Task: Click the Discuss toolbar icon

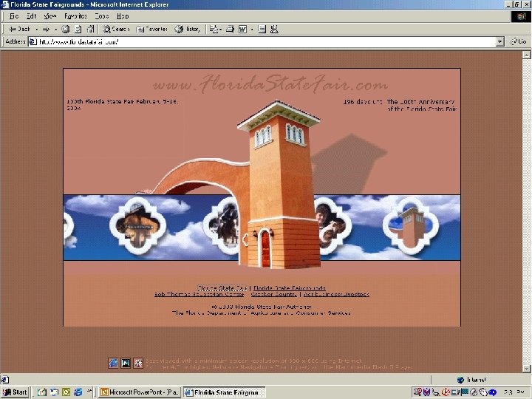Action: tap(262, 29)
